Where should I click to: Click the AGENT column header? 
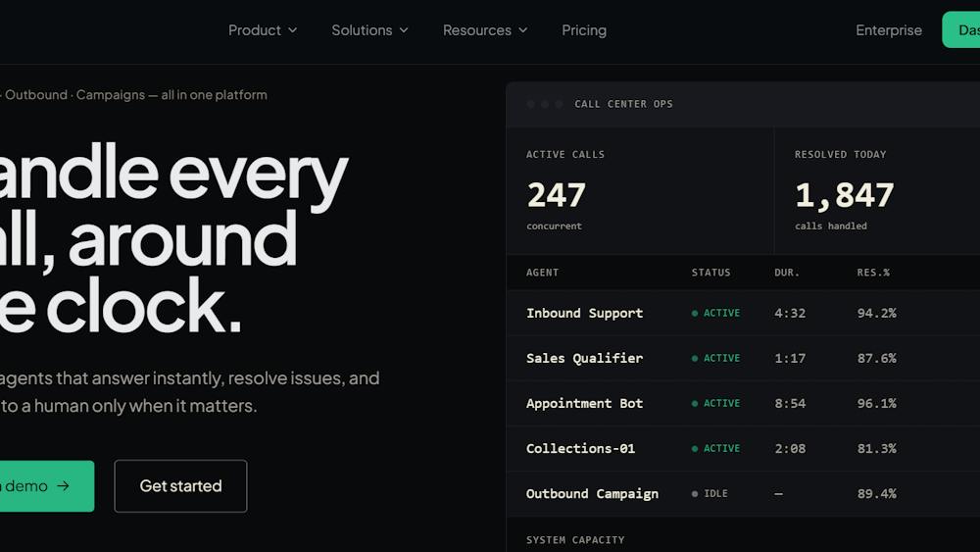543,273
